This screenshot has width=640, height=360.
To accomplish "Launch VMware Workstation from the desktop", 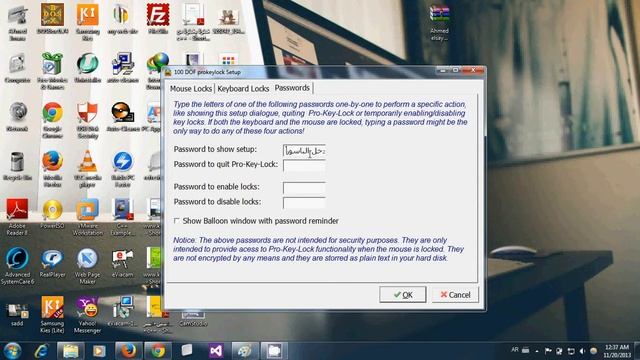I will (87, 217).
